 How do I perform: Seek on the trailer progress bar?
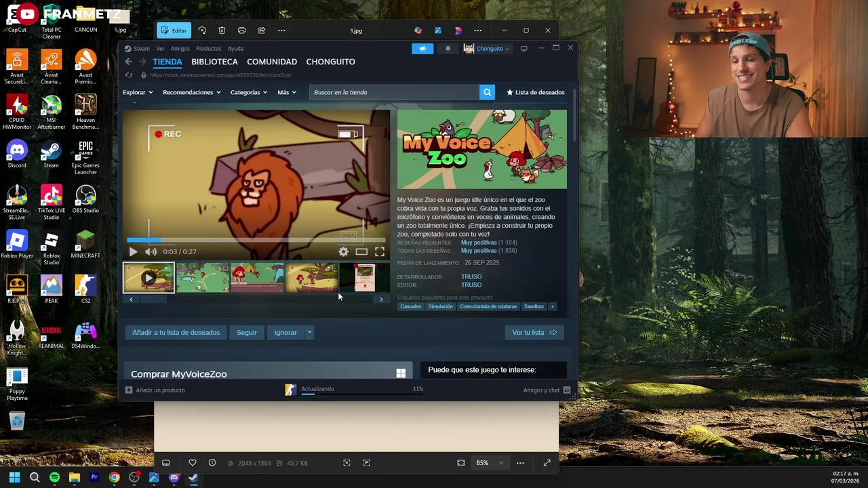coord(256,240)
